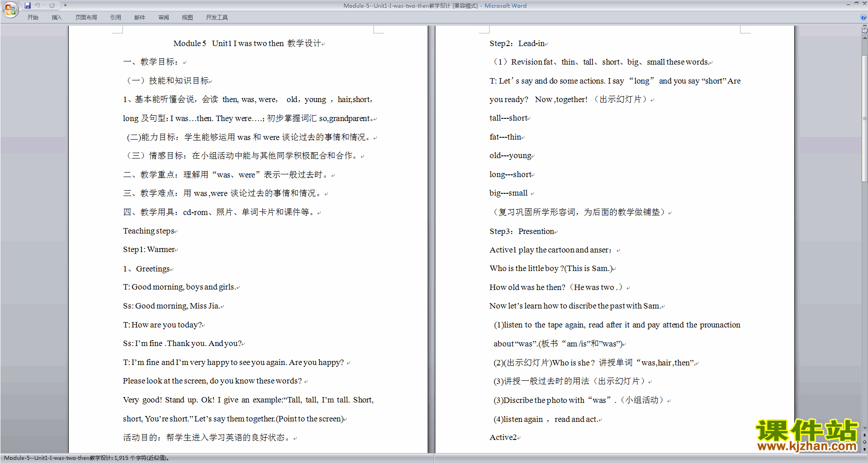Click the line "(4)listen again， read and act."

tap(546, 419)
